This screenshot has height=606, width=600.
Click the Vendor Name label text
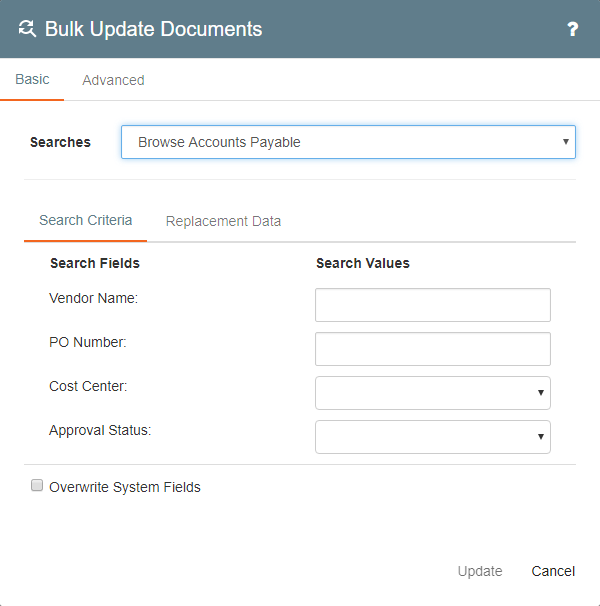click(93, 298)
